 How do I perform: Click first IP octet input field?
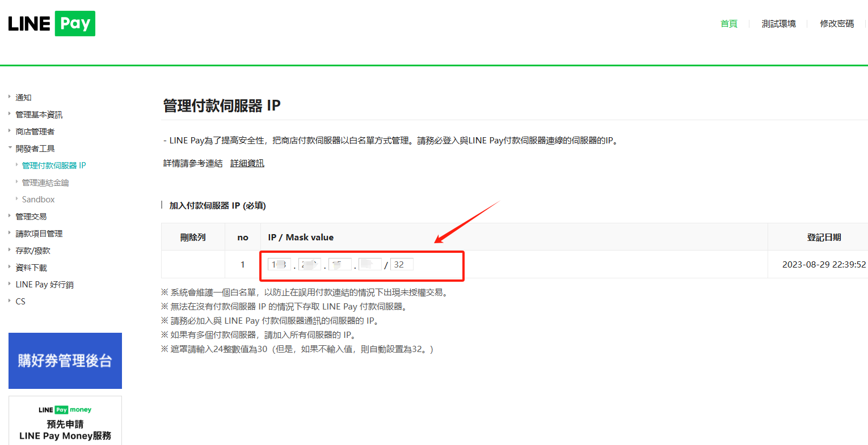(x=279, y=264)
